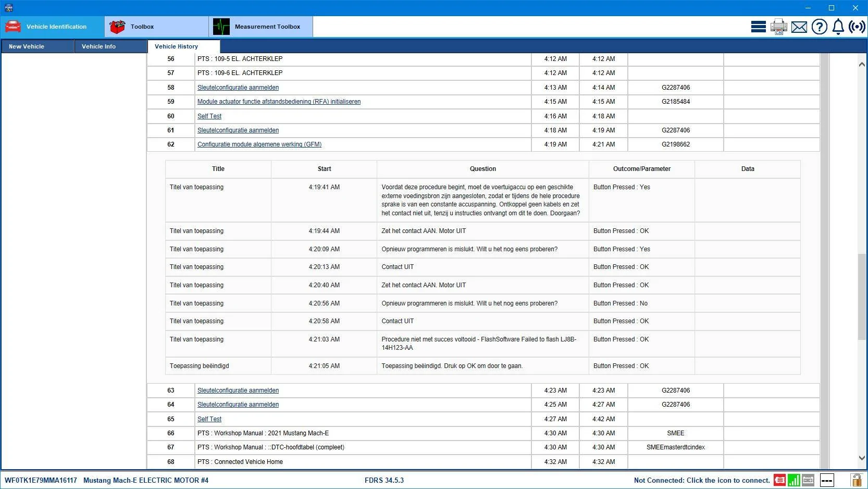Open the Self Test link in row 65
Image resolution: width=868 pixels, height=489 pixels.
pos(209,419)
